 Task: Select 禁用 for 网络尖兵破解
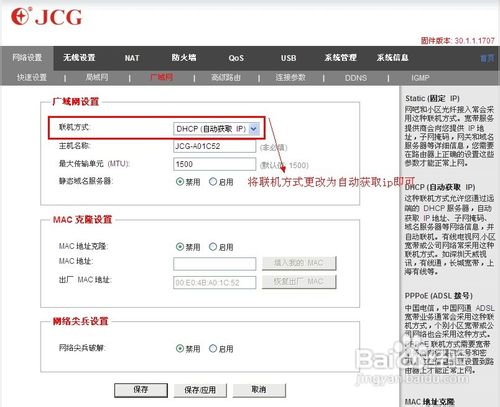[180, 348]
